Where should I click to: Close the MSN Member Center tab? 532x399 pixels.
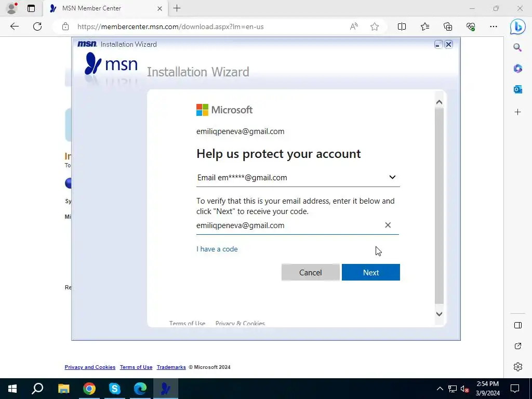point(160,8)
